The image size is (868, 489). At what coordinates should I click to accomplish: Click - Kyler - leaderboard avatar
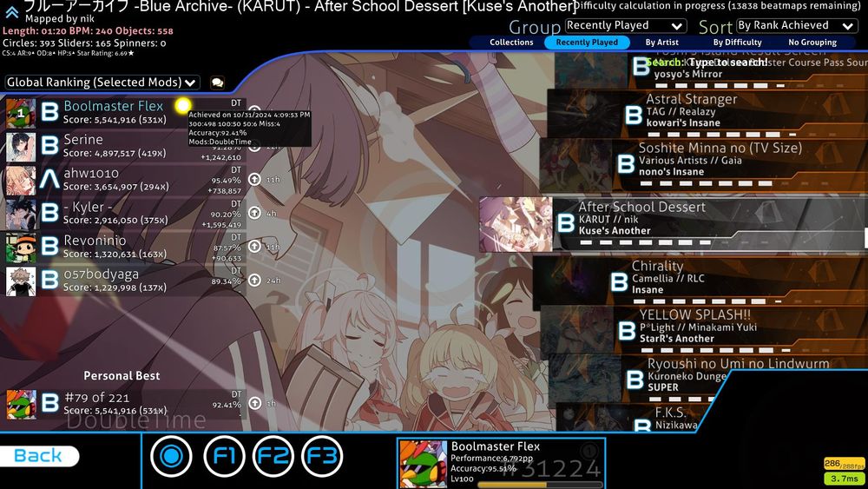coord(21,215)
